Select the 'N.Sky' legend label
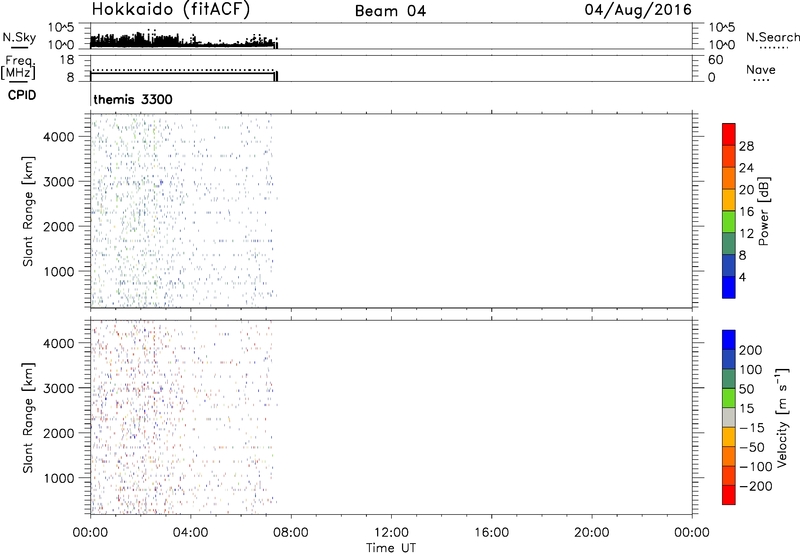800x554 pixels. click(19, 37)
